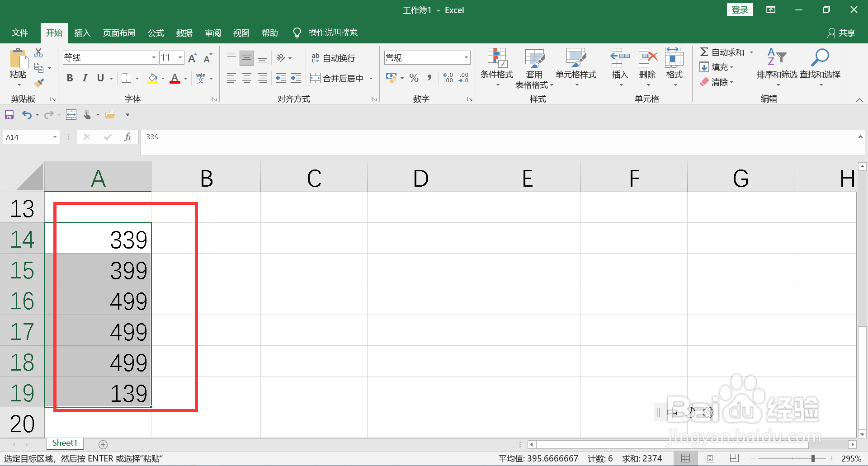Click the zoom slider handle
The height and width of the screenshot is (466, 868).
click(x=813, y=458)
